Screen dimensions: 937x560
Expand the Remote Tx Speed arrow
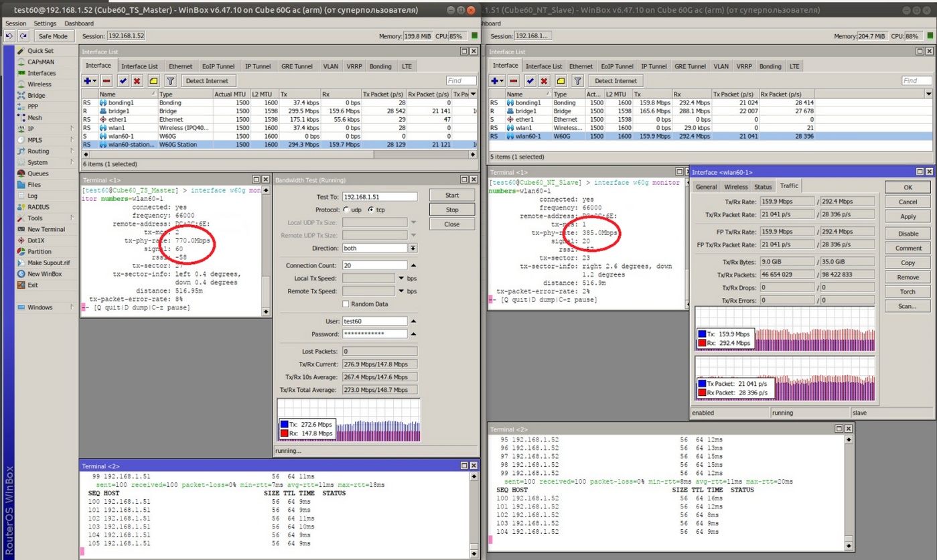[401, 291]
